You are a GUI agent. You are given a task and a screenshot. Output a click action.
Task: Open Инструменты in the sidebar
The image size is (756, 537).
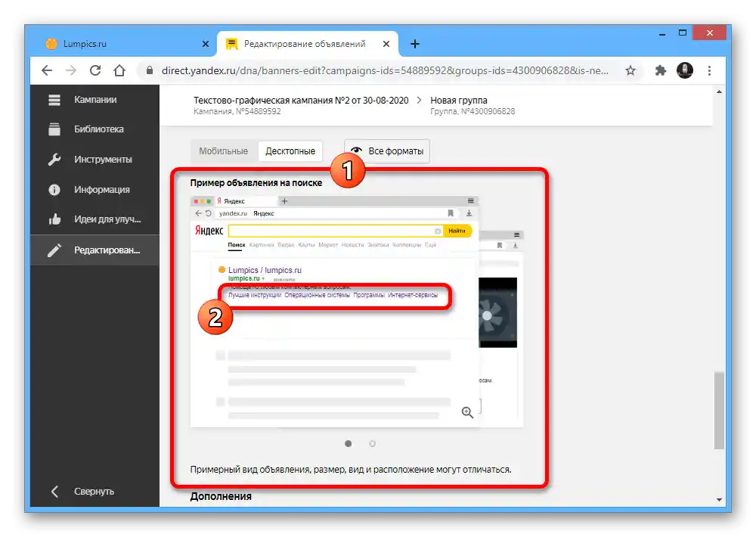94,160
